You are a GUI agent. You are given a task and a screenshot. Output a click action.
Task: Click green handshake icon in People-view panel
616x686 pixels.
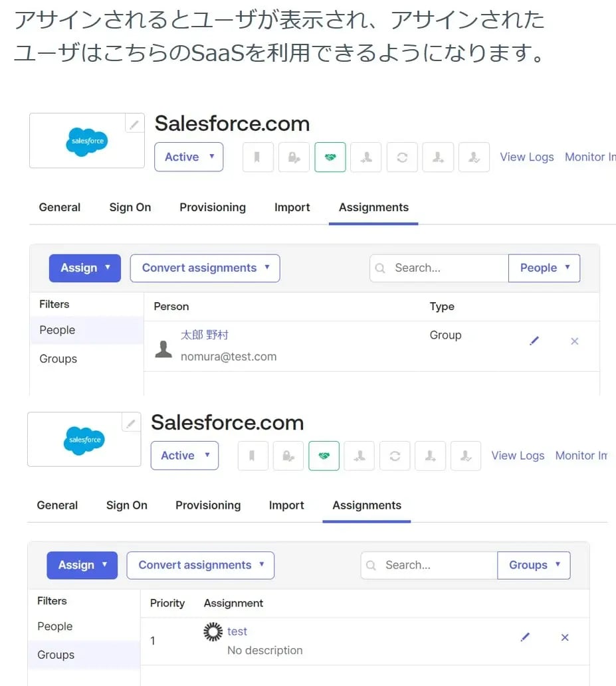pos(330,157)
